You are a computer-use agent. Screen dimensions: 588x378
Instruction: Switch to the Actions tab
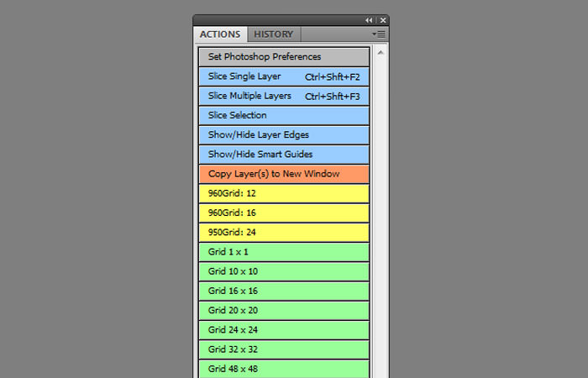[x=220, y=34]
